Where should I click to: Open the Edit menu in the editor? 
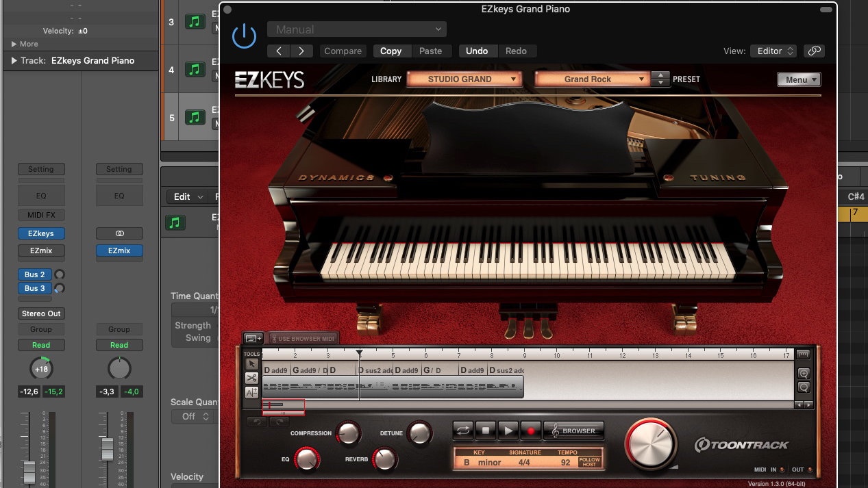coord(186,196)
